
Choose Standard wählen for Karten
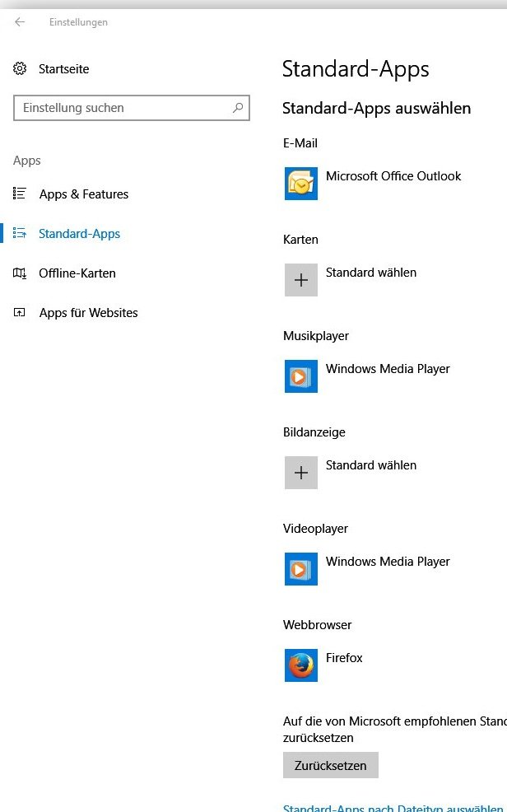pyautogui.click(x=371, y=273)
